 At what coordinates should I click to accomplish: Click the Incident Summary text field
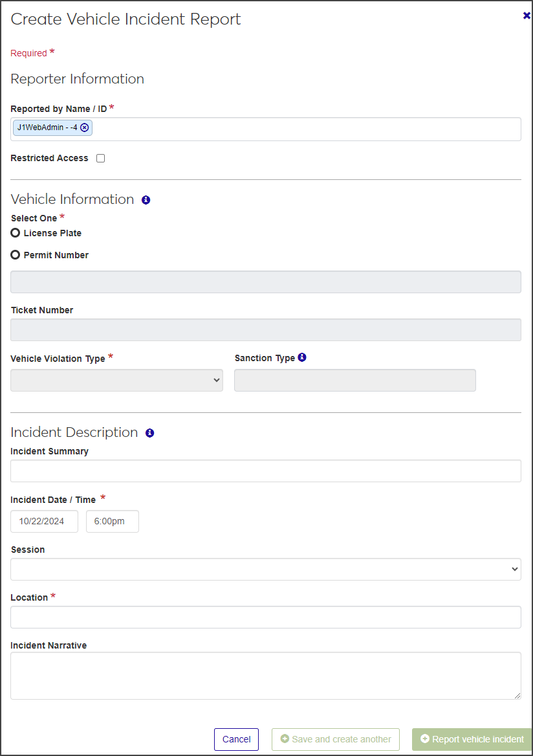265,471
